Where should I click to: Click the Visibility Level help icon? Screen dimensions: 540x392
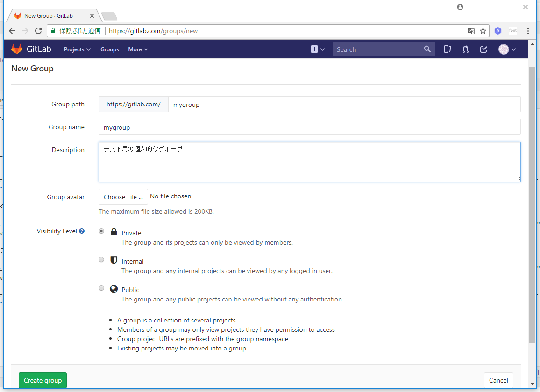82,231
